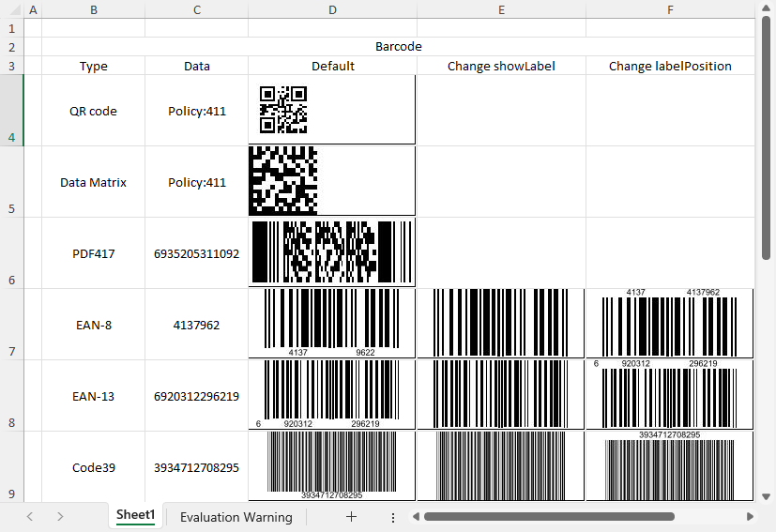Select row 1 header

(12, 28)
